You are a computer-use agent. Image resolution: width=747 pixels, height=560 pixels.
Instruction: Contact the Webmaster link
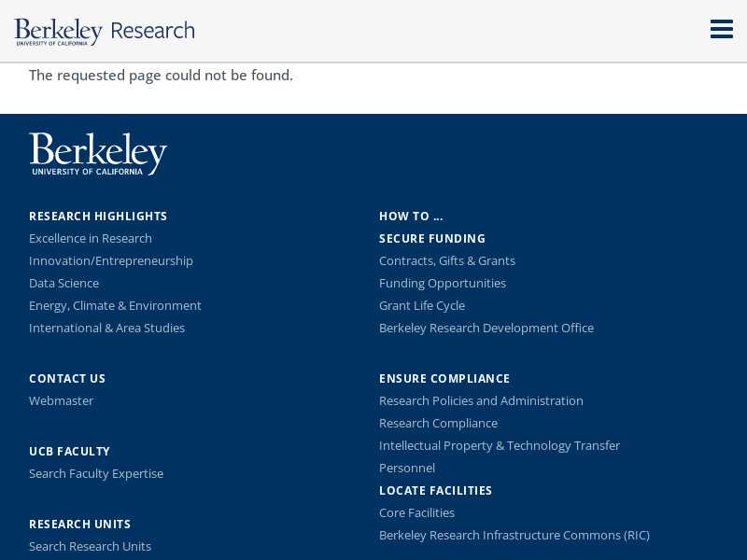pyautogui.click(x=61, y=401)
